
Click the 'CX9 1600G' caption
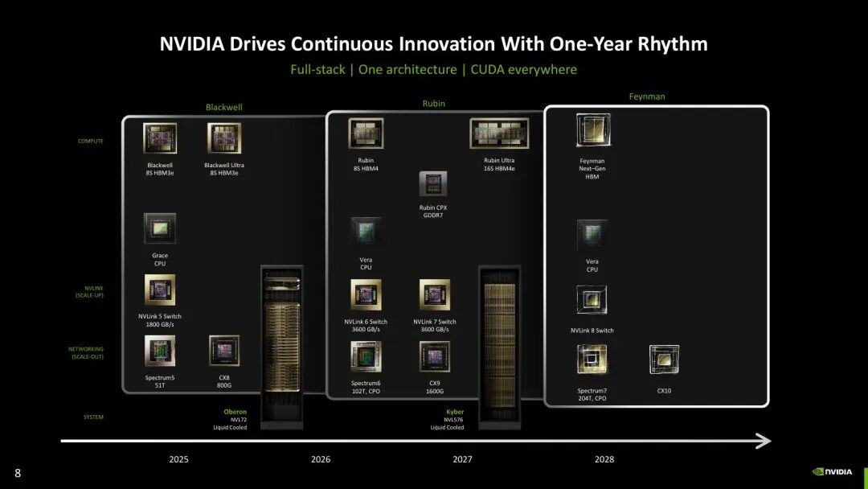[x=435, y=387]
